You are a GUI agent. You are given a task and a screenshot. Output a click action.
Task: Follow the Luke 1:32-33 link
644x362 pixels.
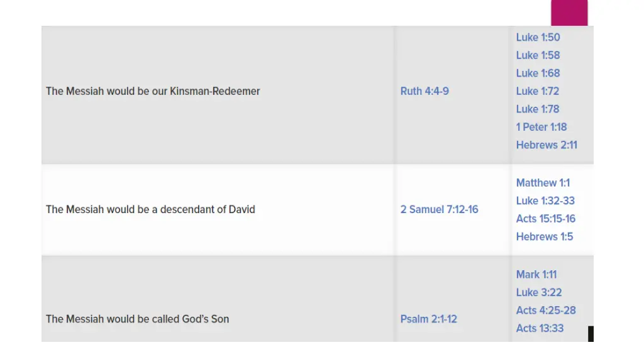[x=545, y=200]
